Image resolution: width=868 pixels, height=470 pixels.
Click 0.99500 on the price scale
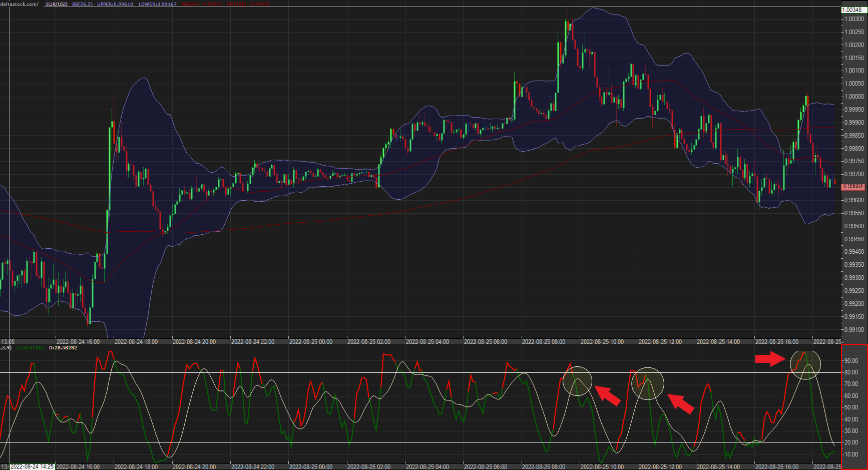(854, 226)
